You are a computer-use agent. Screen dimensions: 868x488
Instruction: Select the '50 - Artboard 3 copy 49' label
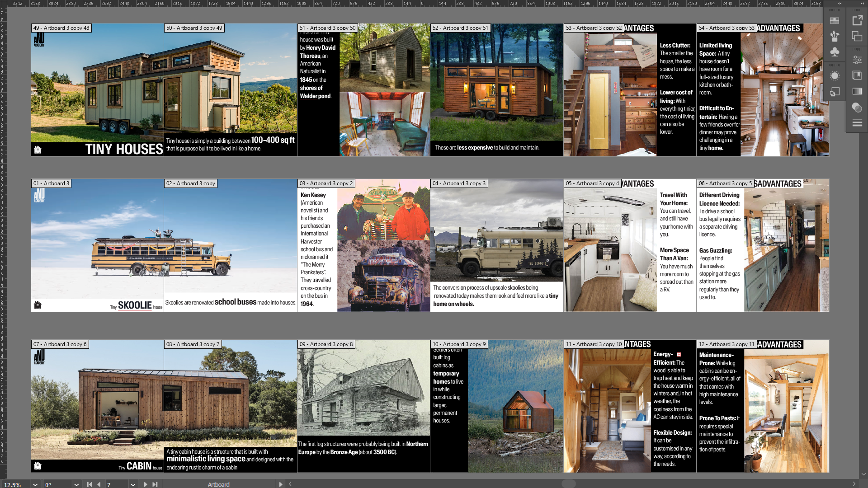pyautogui.click(x=194, y=28)
